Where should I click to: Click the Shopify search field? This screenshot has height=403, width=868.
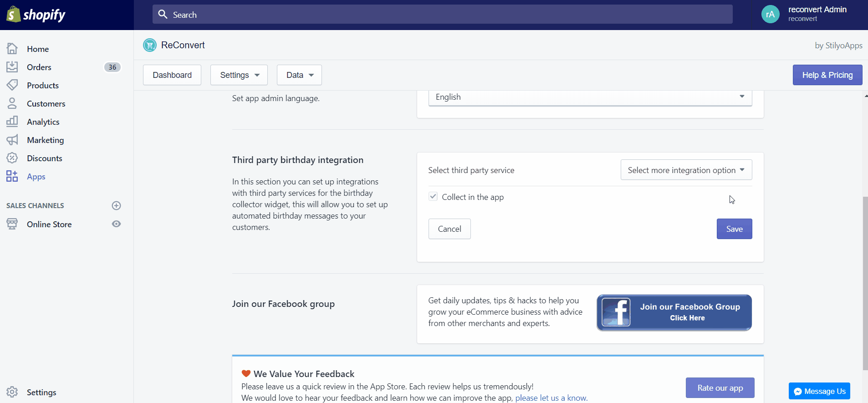443,15
